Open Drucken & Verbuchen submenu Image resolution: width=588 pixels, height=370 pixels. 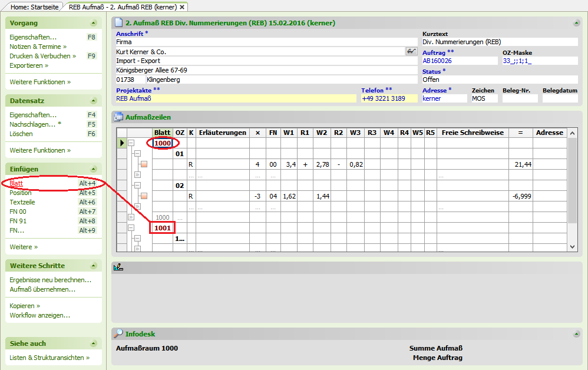(42, 56)
